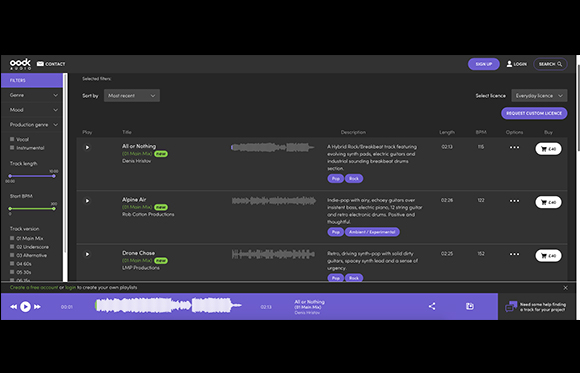Open the chat help icon
Viewport: 580px width, 373px height.
[x=511, y=306]
